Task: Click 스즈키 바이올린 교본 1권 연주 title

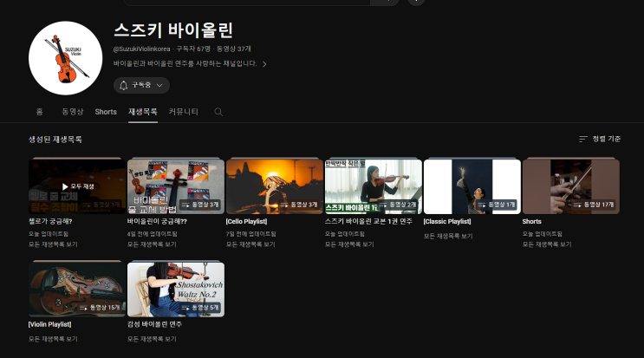Action: coord(368,221)
